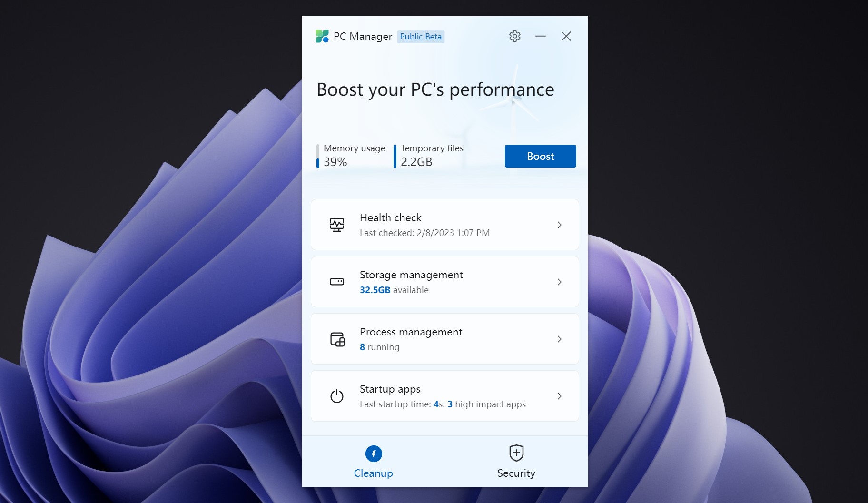Click Last checked 2/8/2023 text
The width and height of the screenshot is (868, 503).
click(x=424, y=233)
